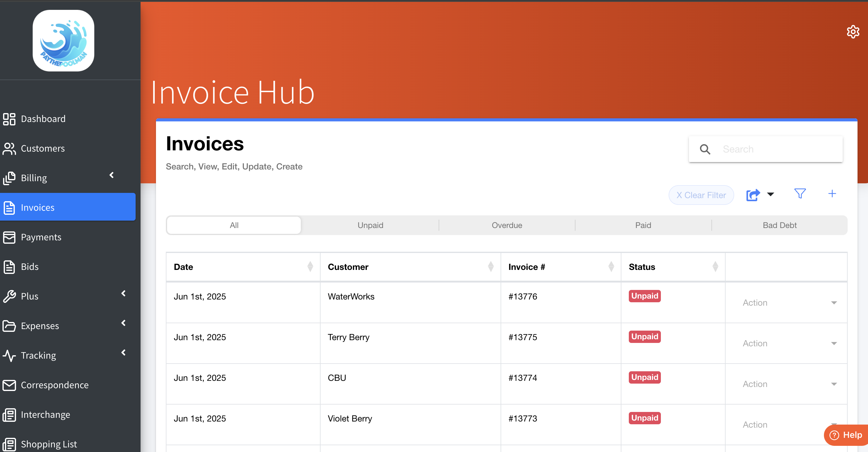Screen dimensions: 868x452
Task: Switch to the Overdue tab
Action: [x=506, y=225]
